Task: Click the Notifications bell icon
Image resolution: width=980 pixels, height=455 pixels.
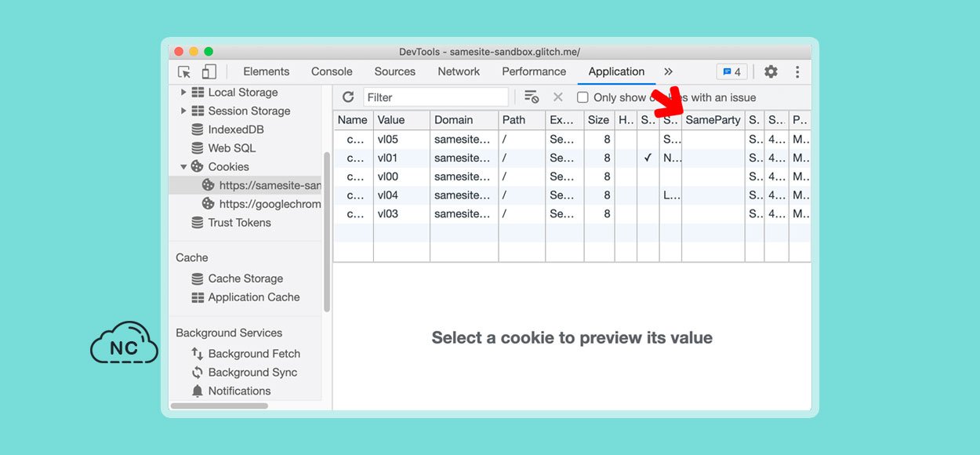Action: [x=198, y=391]
